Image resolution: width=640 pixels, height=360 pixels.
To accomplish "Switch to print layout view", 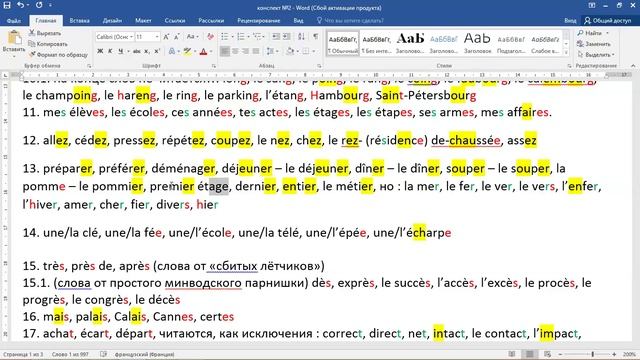I will pos(530,354).
